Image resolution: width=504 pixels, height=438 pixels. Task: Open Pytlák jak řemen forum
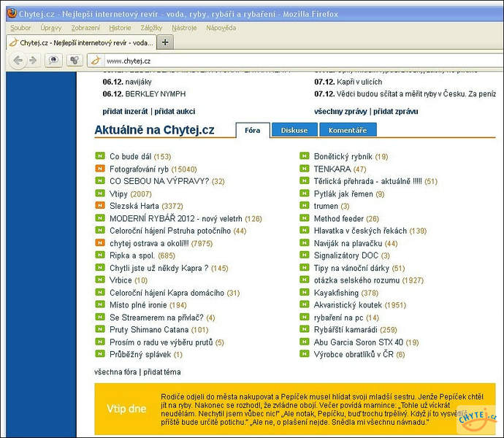pyautogui.click(x=343, y=193)
